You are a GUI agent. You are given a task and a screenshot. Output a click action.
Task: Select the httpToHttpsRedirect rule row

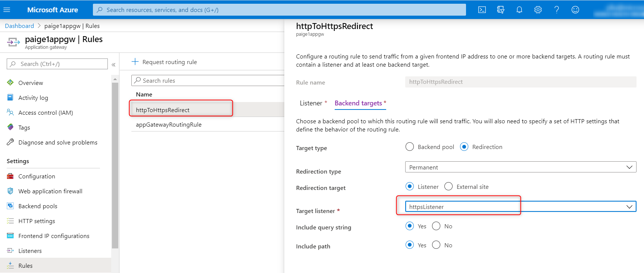point(207,109)
